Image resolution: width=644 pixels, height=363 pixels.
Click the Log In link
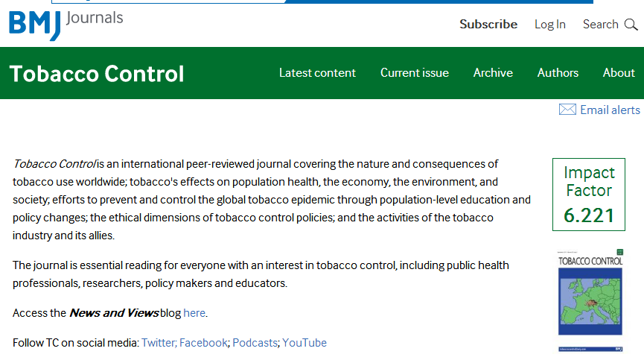click(550, 25)
